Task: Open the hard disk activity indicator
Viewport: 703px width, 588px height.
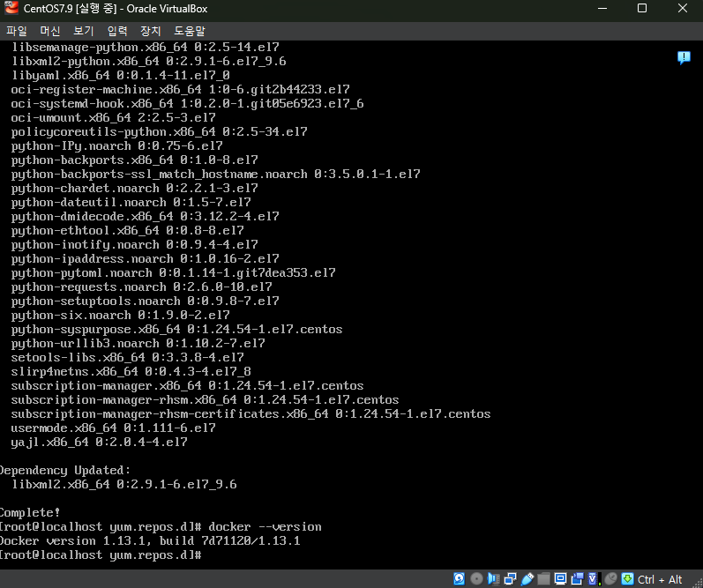Action: [459, 579]
